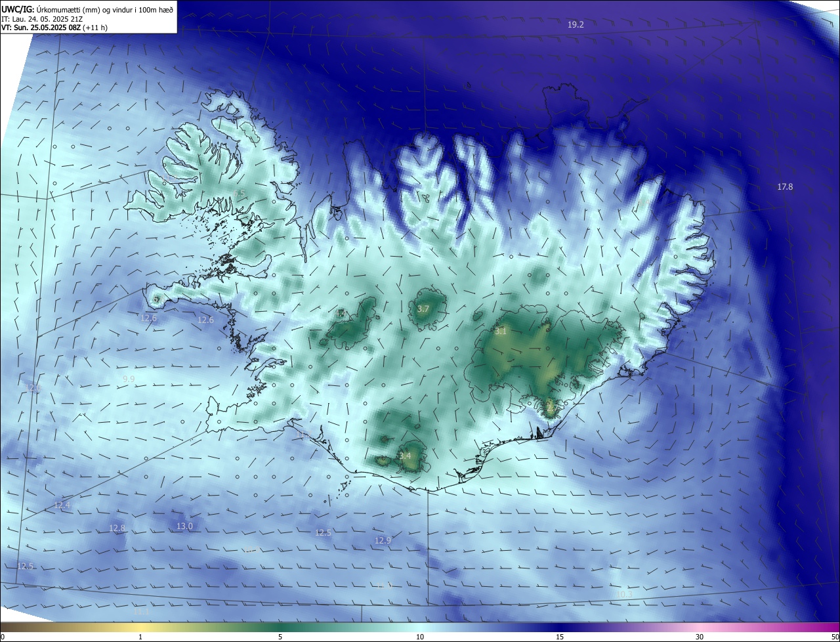Click the 12.4 value label
Screen dimensions: 840x642
tap(62, 505)
